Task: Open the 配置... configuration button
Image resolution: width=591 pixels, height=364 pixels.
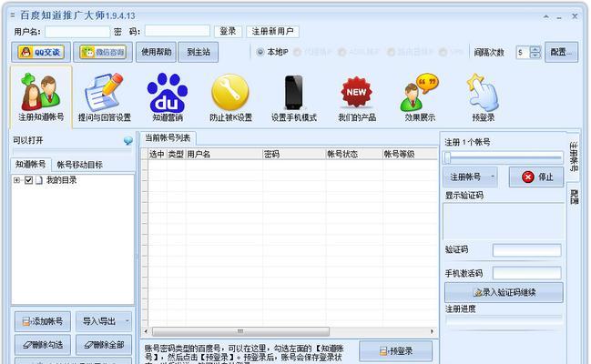Action: (561, 52)
